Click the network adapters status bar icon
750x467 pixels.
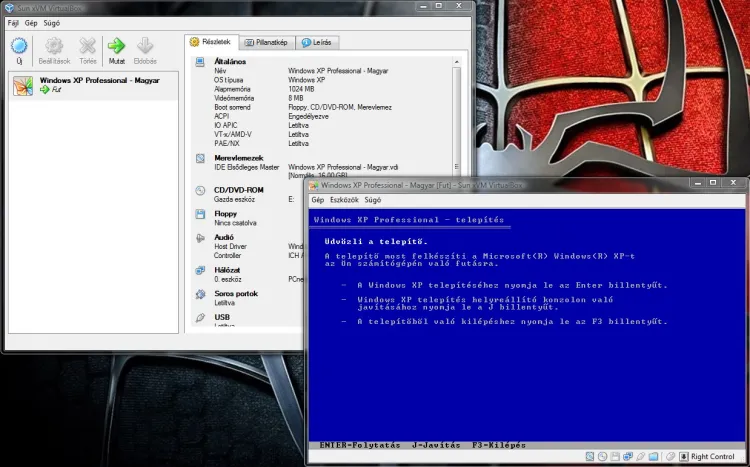(628, 456)
